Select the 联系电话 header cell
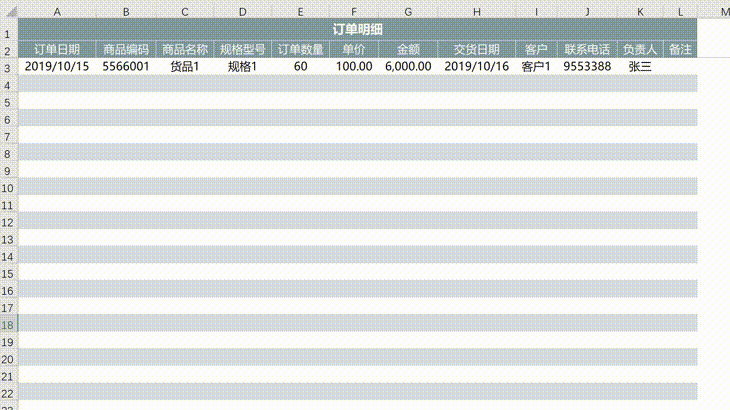The width and height of the screenshot is (730, 410). point(587,49)
